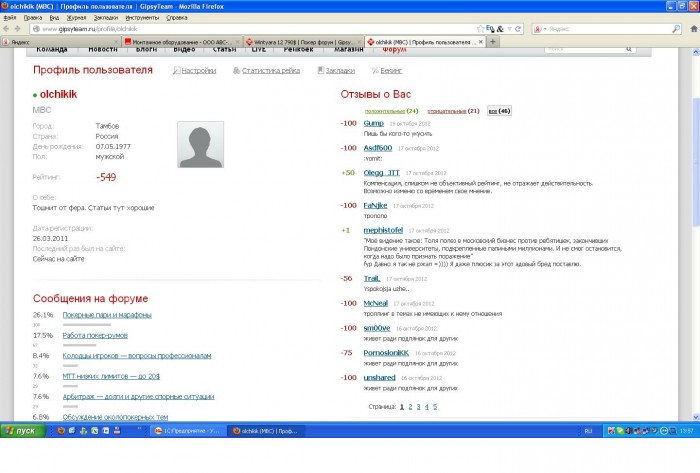700x473 pixels.
Task: Click in the Яндекс search field
Action: tap(607, 29)
